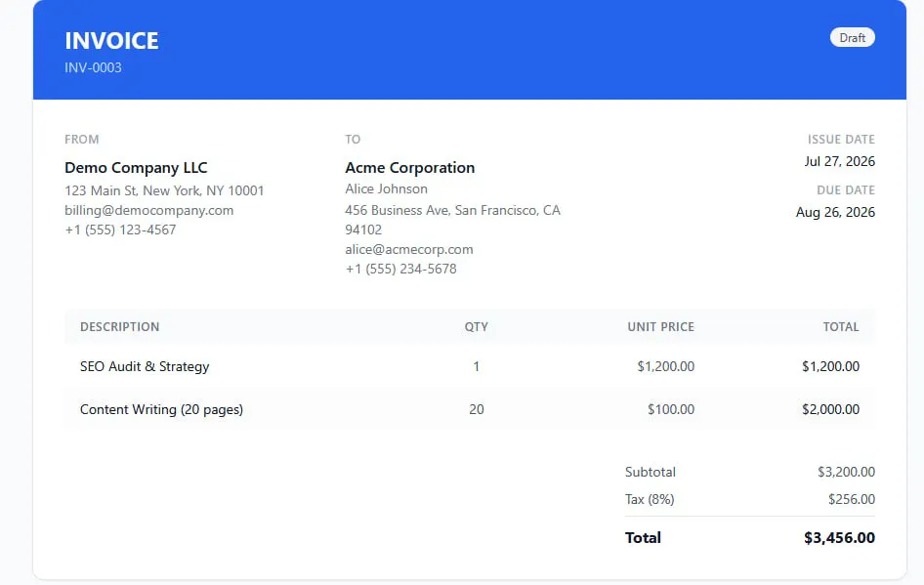Select the INVOICE heading title
This screenshot has width=924, height=585.
click(x=111, y=41)
